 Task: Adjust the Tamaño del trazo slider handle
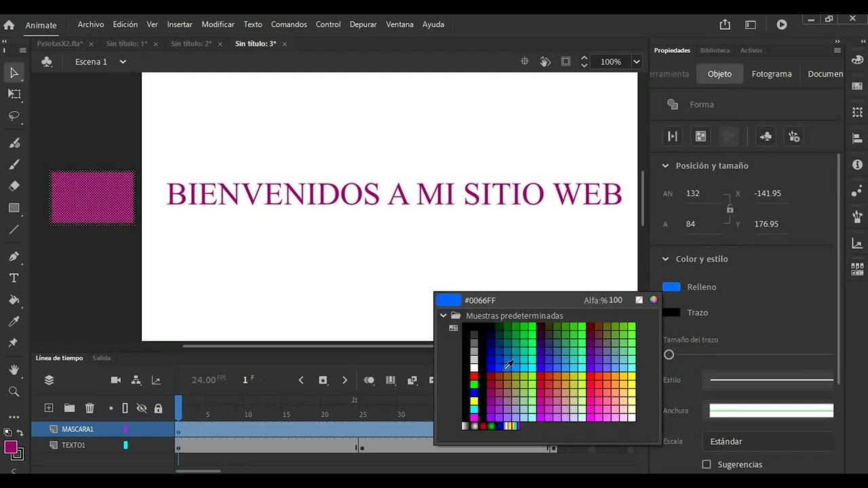coord(669,354)
